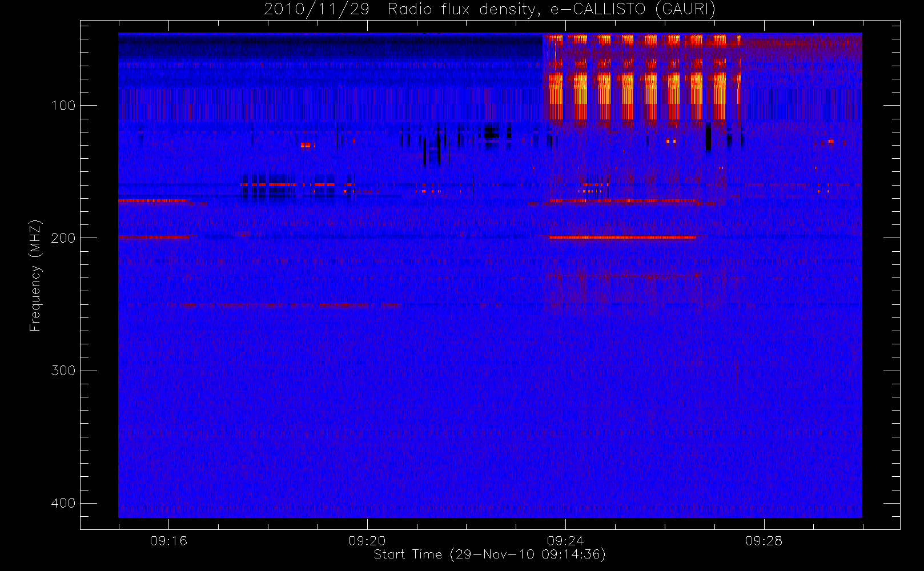Viewport: 924px width, 571px height.
Task: Click the 09:28 time tick label
Action: pyautogui.click(x=764, y=541)
